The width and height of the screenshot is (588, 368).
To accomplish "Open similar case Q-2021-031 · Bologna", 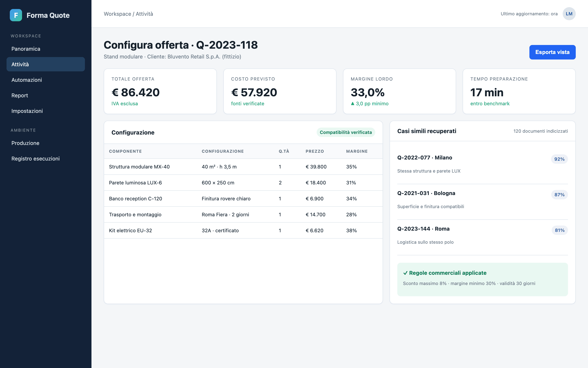I will [426, 193].
